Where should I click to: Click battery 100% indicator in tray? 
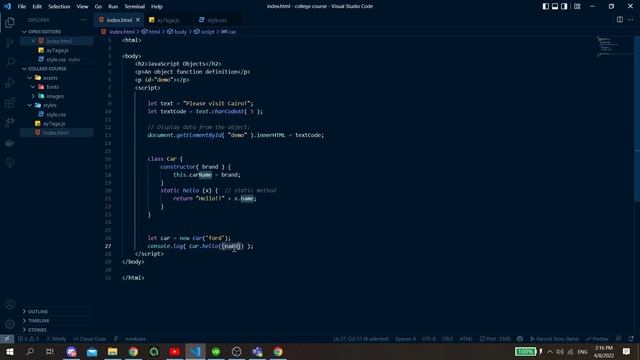[x=525, y=351]
